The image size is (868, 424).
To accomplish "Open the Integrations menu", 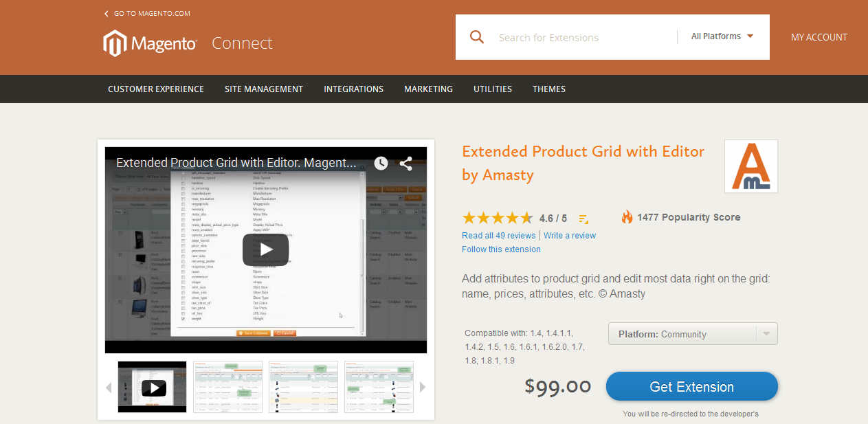I will coord(354,89).
